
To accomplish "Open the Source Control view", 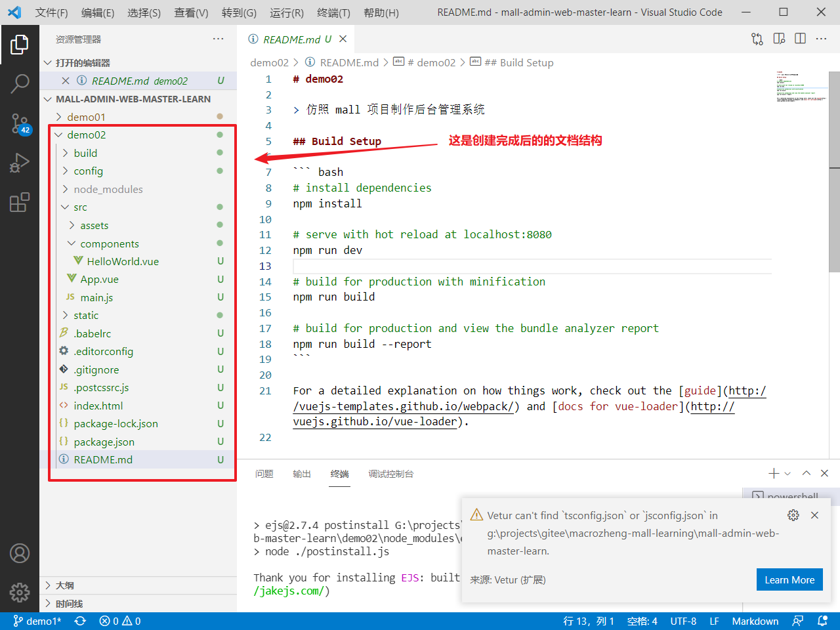I will pyautogui.click(x=20, y=125).
